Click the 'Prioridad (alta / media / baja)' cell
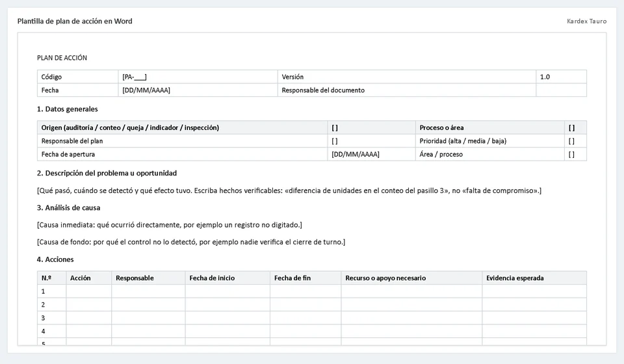 (490, 141)
